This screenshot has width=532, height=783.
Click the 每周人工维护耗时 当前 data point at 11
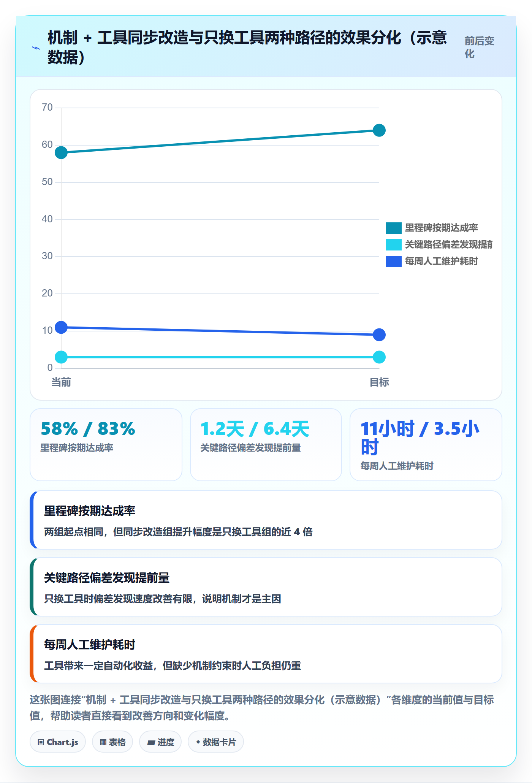61,327
